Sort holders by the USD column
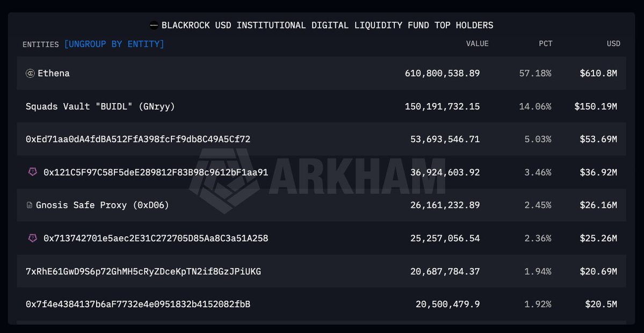644x333 pixels. [613, 44]
